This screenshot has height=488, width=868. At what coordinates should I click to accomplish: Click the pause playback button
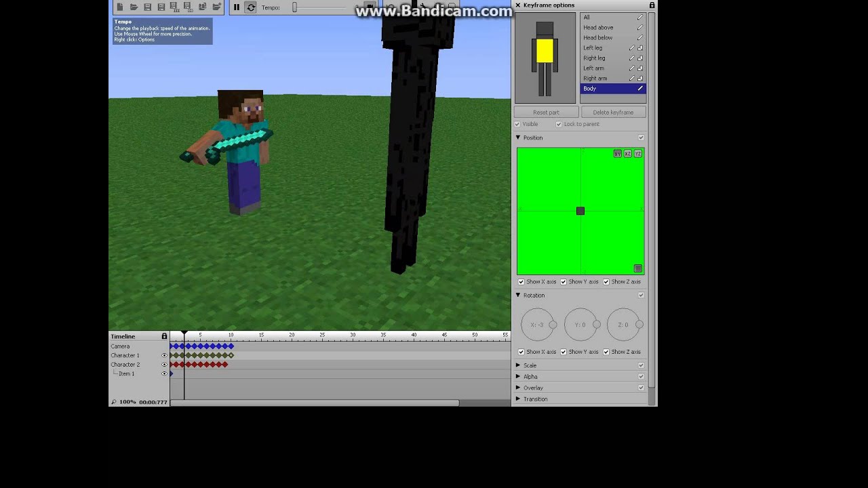237,7
